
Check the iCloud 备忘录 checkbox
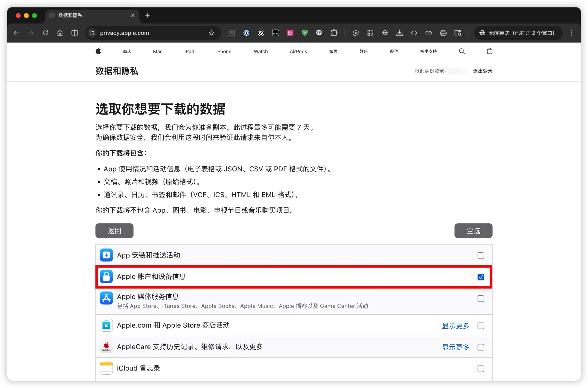[x=481, y=368]
